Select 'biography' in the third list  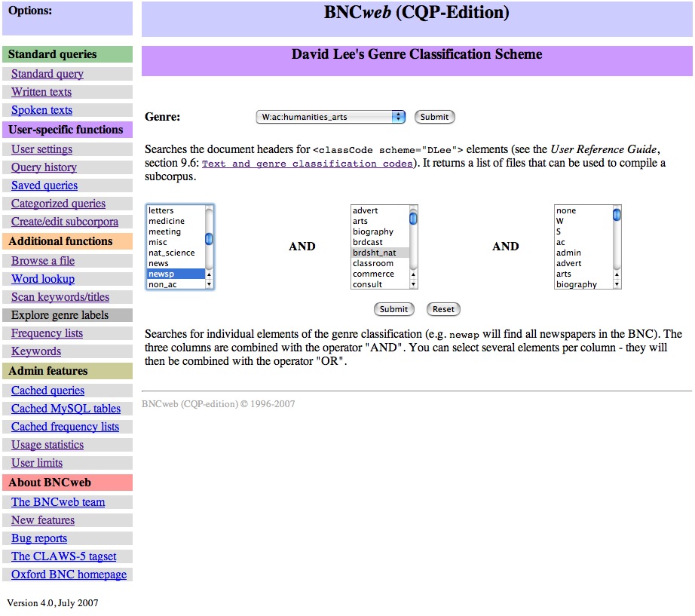coord(577,285)
